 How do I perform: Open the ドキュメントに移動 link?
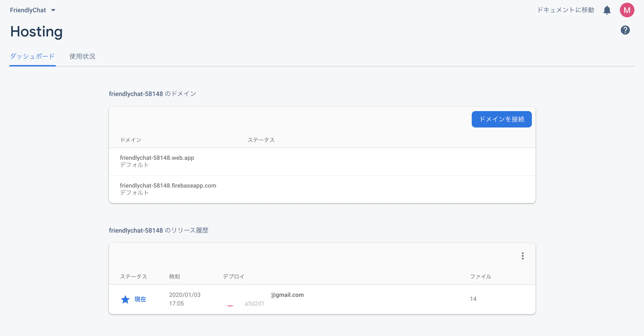coord(566,10)
